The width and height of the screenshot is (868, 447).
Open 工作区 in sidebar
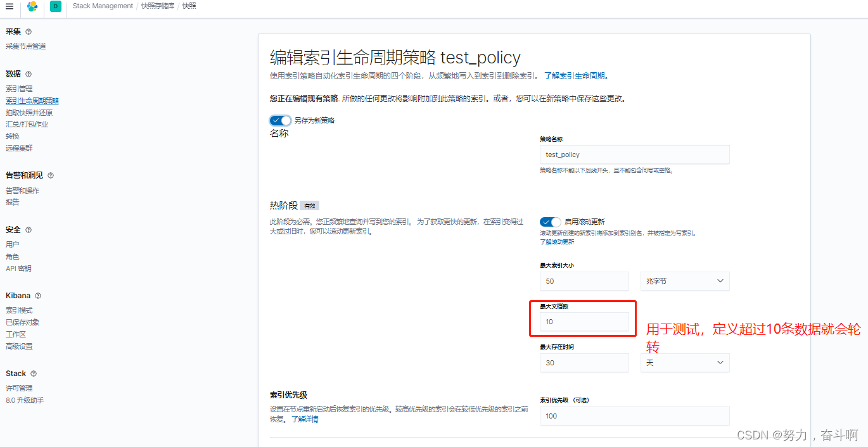pos(16,334)
